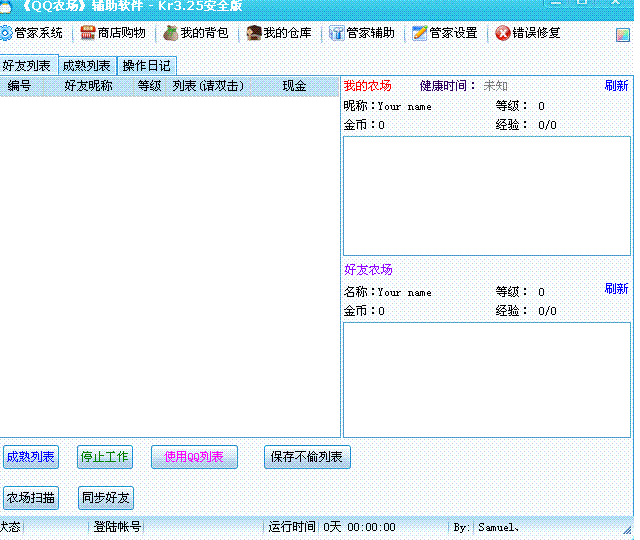Sort by the 好友昵称 column header
The width and height of the screenshot is (640, 540).
(x=88, y=86)
